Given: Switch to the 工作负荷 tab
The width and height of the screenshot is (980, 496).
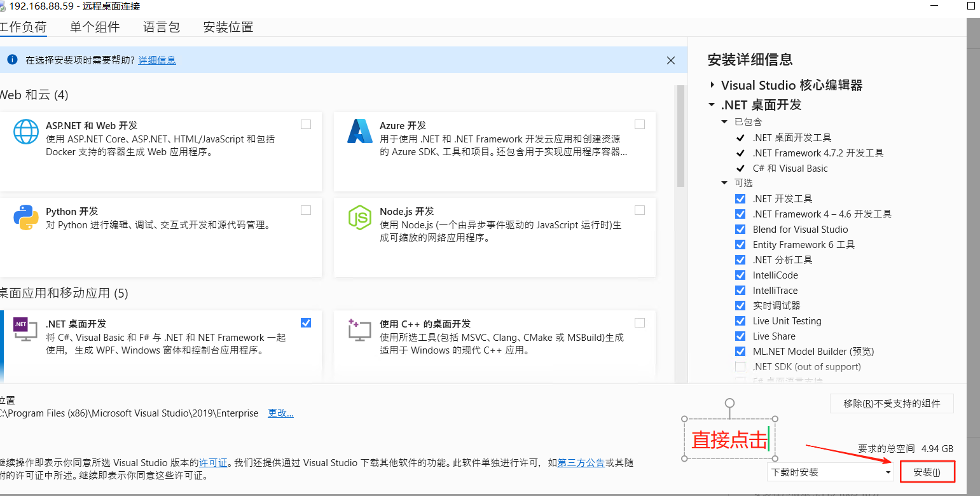Looking at the screenshot, I should click(24, 27).
